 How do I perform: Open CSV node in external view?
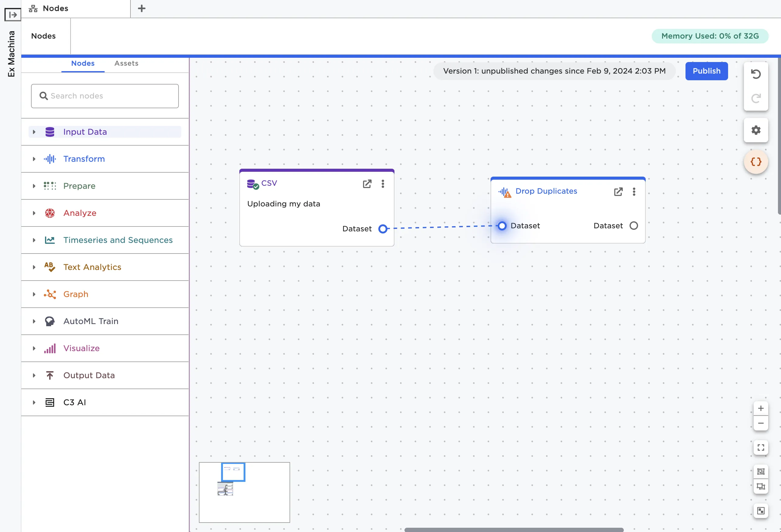367,184
